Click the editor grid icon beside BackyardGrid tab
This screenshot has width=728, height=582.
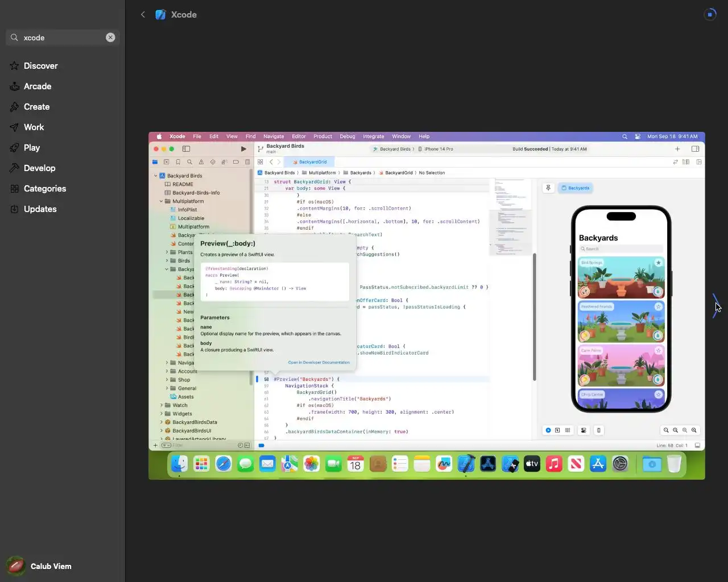[260, 162]
